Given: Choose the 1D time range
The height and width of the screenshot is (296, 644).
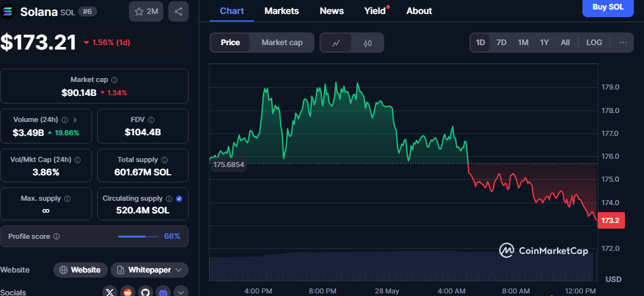Looking at the screenshot, I should (x=480, y=43).
